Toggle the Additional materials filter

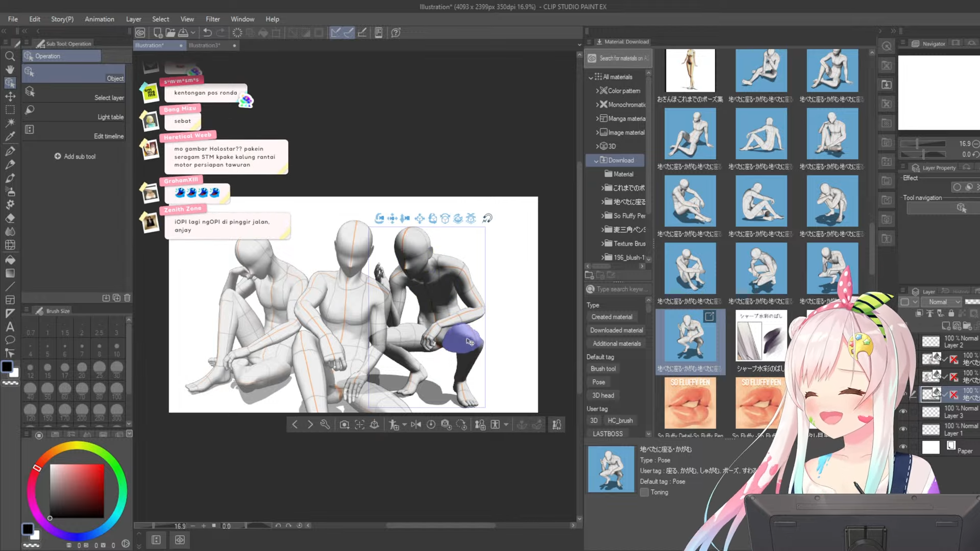click(616, 343)
